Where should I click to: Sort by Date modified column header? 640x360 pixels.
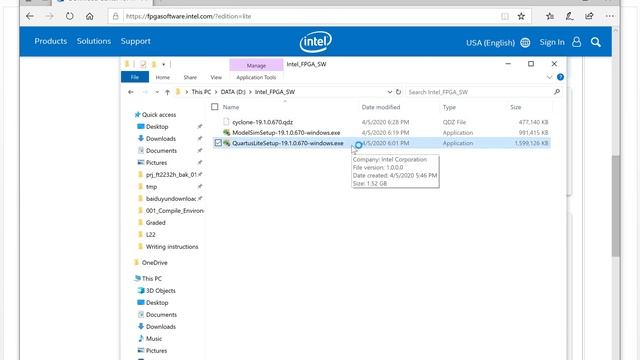point(381,107)
